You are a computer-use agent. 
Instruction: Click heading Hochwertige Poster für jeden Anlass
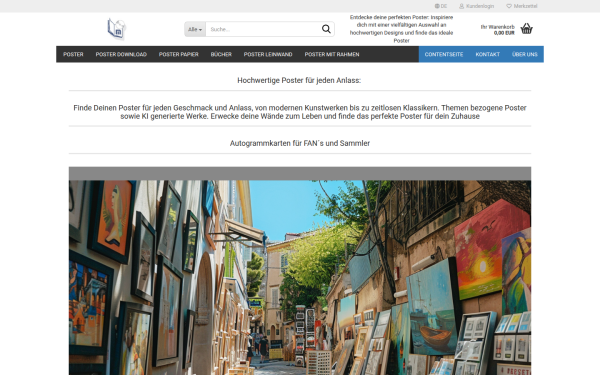[x=299, y=80]
